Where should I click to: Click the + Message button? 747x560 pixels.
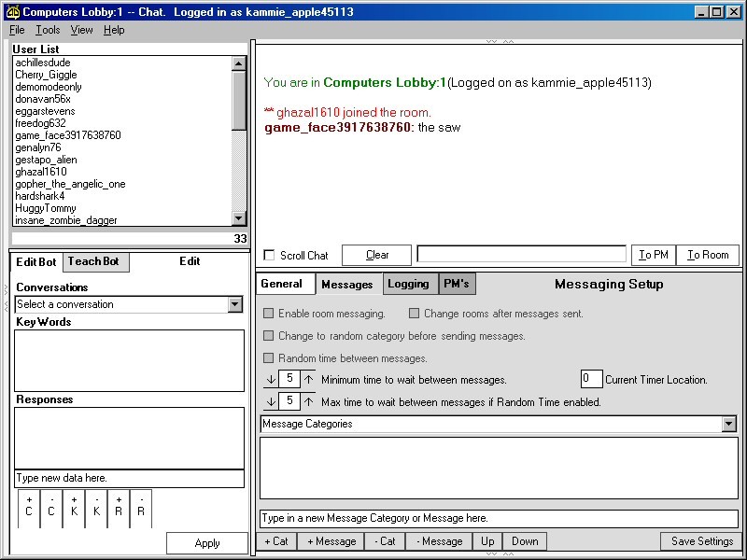331,541
